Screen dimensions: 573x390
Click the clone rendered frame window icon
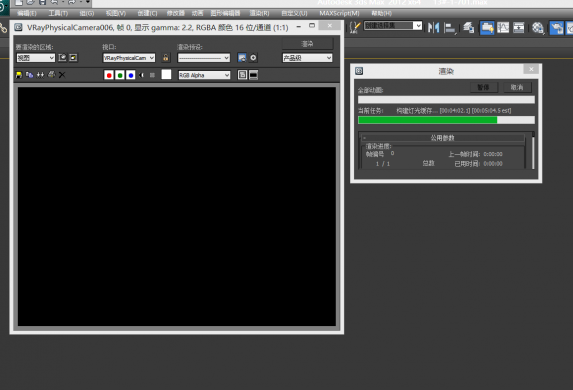40,75
